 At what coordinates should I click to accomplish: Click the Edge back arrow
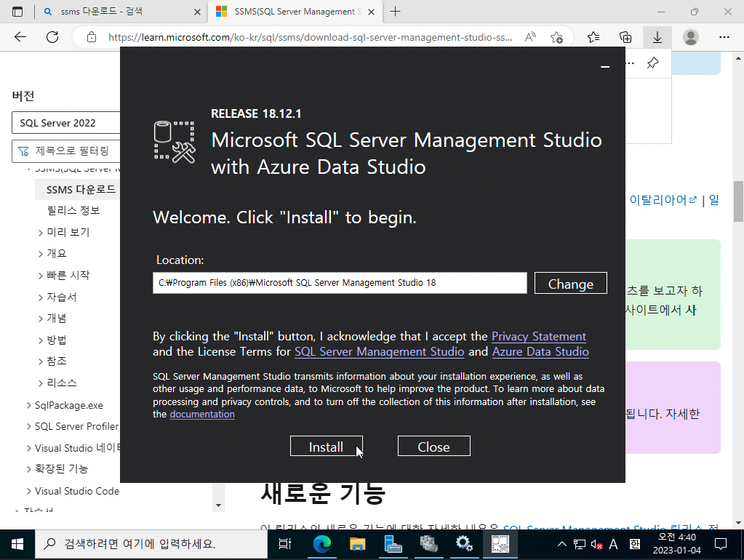click(20, 37)
